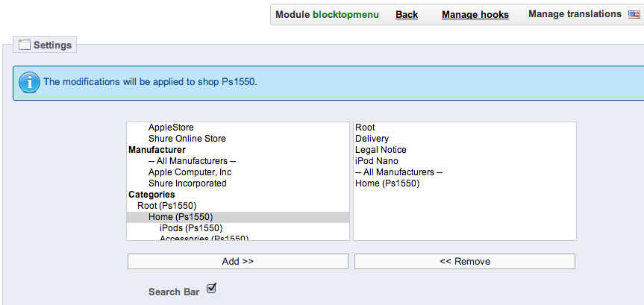Toggle the Search Bar checkbox
Viewport: 644px width, 305px height.
click(211, 289)
